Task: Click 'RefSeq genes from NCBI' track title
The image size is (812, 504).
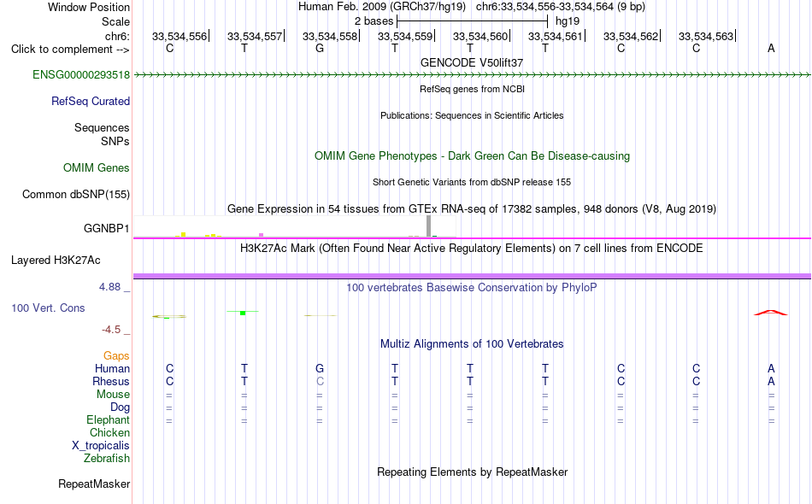Action: coord(472,89)
